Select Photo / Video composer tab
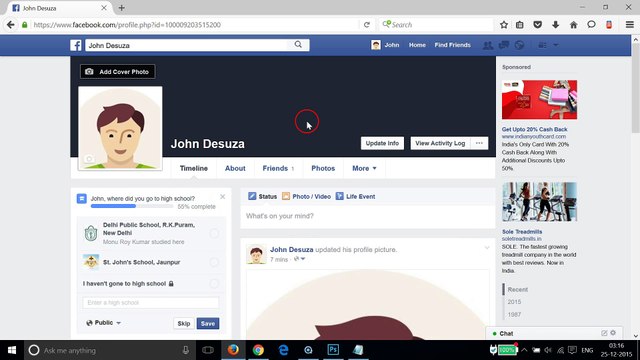 click(x=306, y=196)
